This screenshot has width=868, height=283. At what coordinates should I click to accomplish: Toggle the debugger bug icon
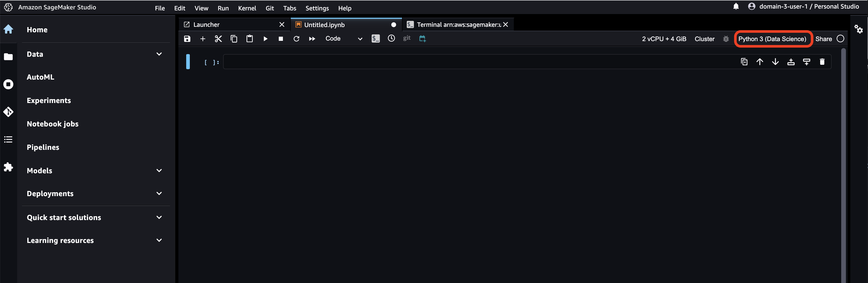pyautogui.click(x=726, y=39)
